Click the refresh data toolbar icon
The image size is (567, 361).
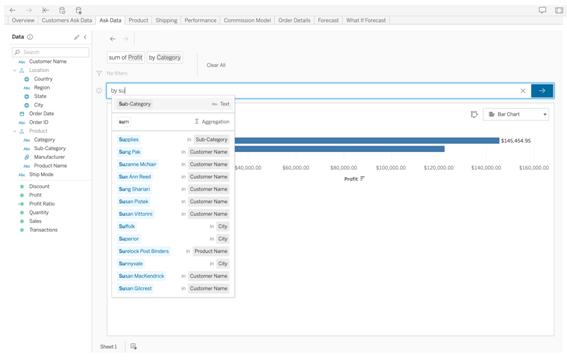pyautogui.click(x=62, y=10)
